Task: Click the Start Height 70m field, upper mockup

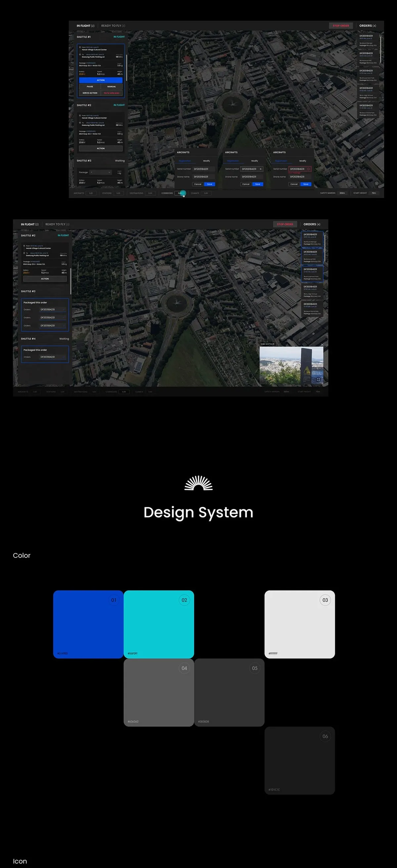Action: coord(374,193)
